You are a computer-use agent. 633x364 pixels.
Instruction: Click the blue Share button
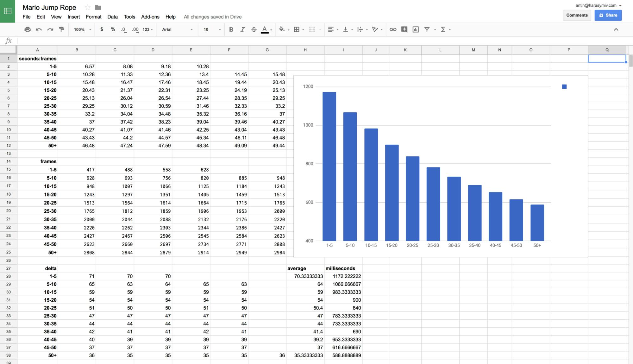[608, 15]
